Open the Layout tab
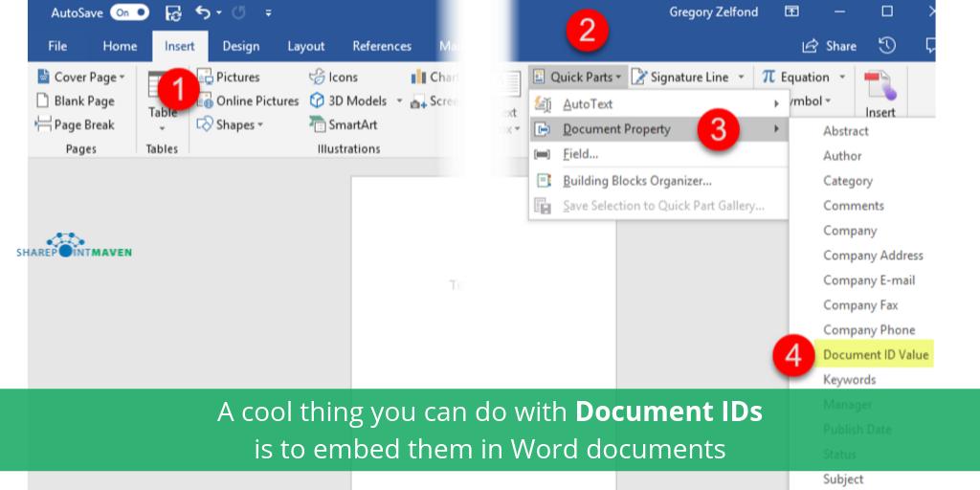 pos(305,46)
